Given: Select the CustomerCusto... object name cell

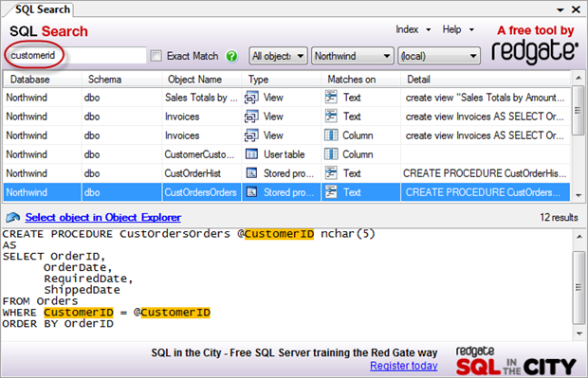Looking at the screenshot, I should click(202, 154).
